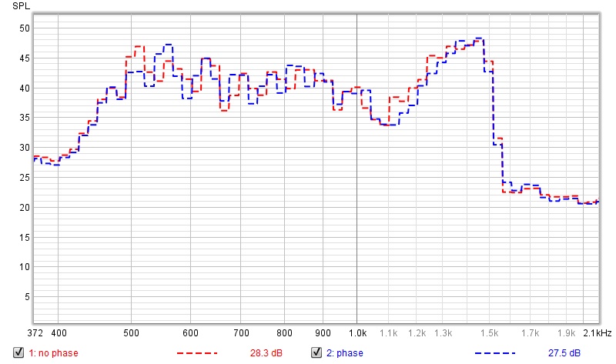
Task: Open the red dashed line style sample
Action: point(197,353)
